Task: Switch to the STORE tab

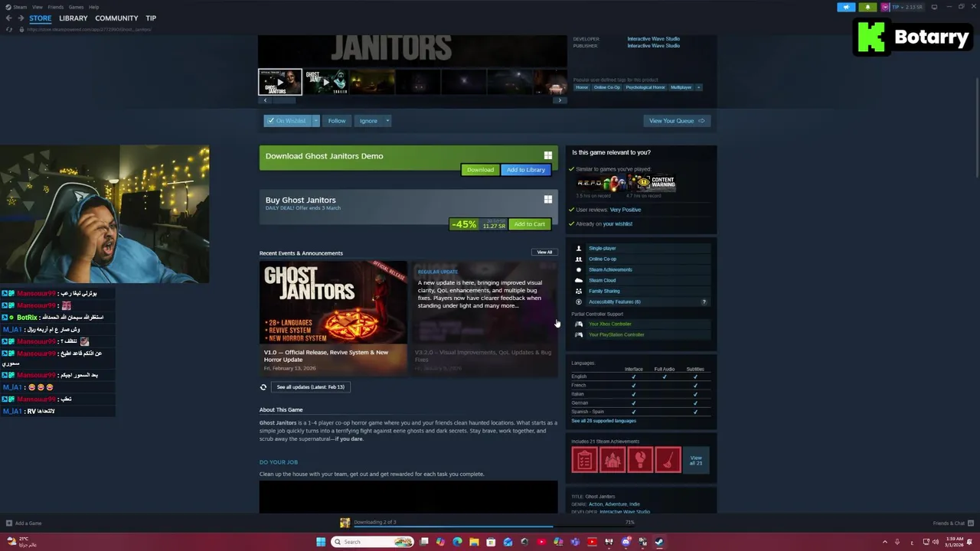Action: coord(41,18)
